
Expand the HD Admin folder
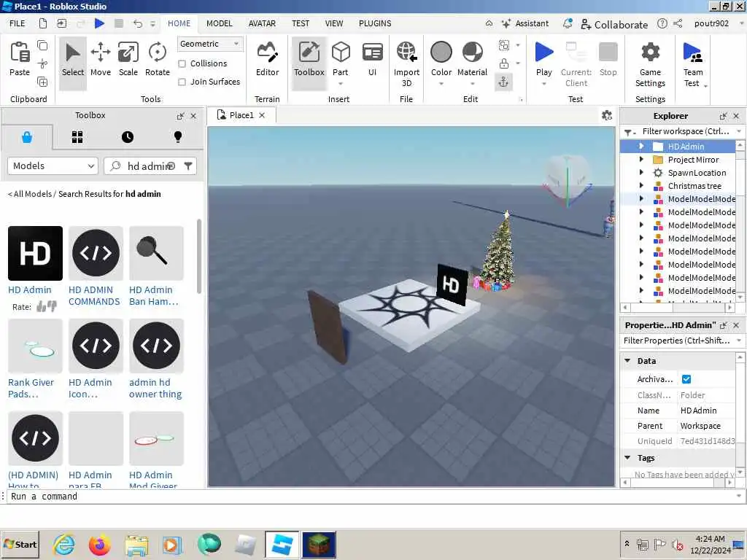(x=641, y=146)
